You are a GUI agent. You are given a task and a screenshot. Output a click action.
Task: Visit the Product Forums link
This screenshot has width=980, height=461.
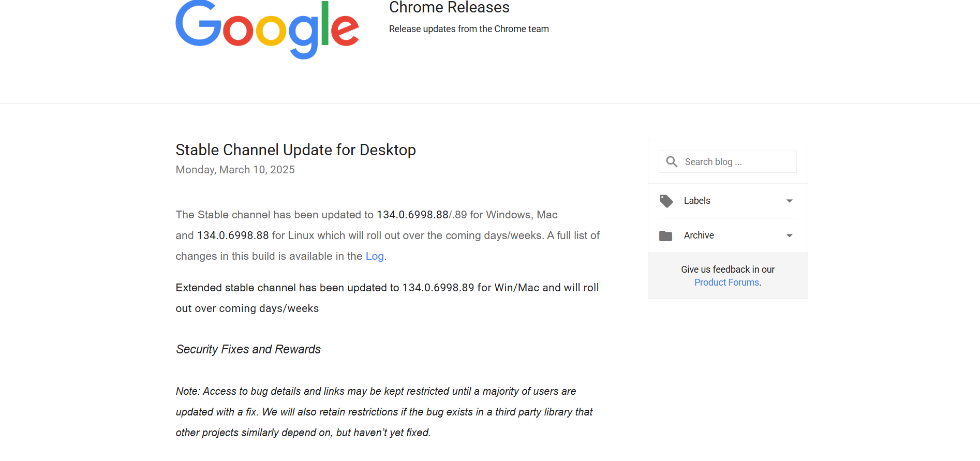[726, 282]
